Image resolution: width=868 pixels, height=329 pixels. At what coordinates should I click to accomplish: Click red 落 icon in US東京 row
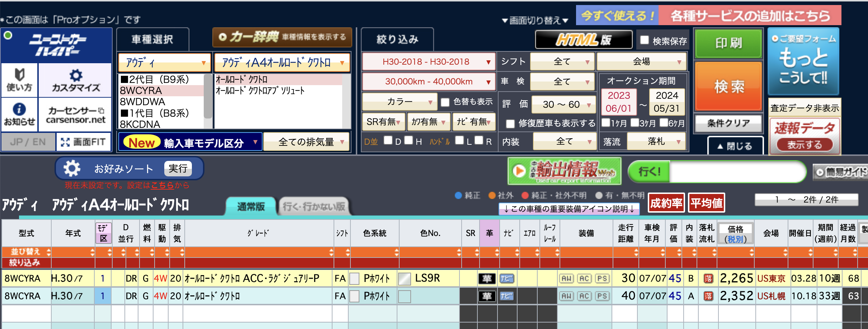pos(708,278)
